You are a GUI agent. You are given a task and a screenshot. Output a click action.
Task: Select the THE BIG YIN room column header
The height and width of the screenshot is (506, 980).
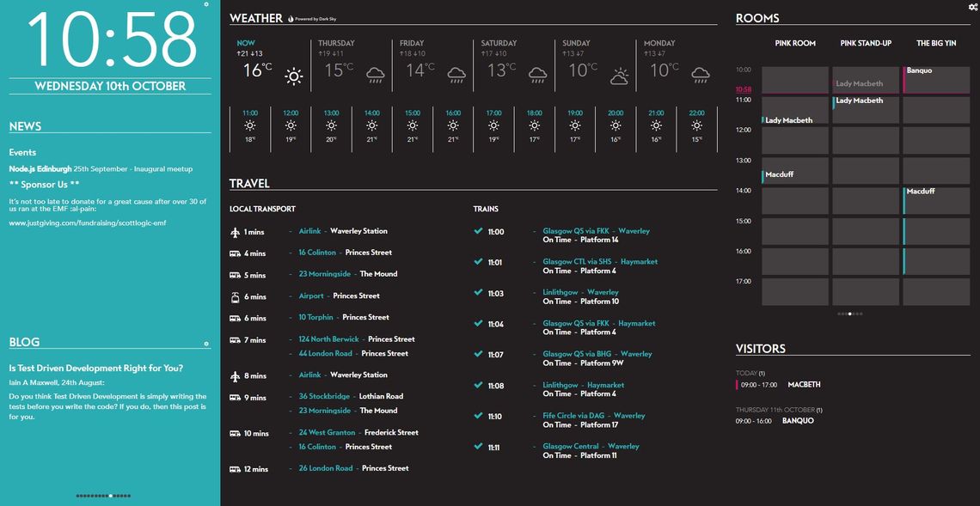point(936,44)
